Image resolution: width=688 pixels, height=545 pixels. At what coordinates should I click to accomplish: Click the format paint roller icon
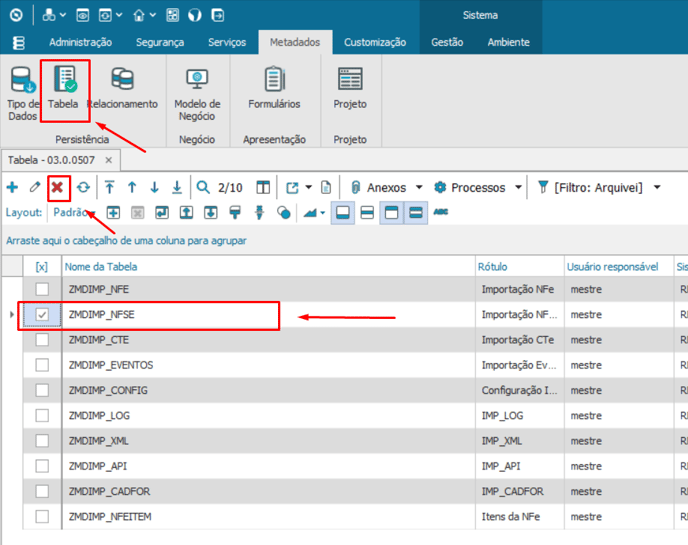(235, 213)
